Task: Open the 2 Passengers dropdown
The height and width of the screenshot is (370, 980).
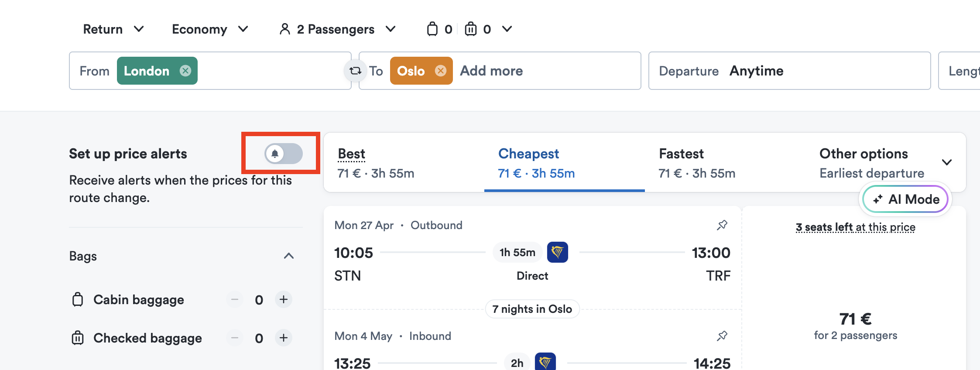Action: coord(337,29)
